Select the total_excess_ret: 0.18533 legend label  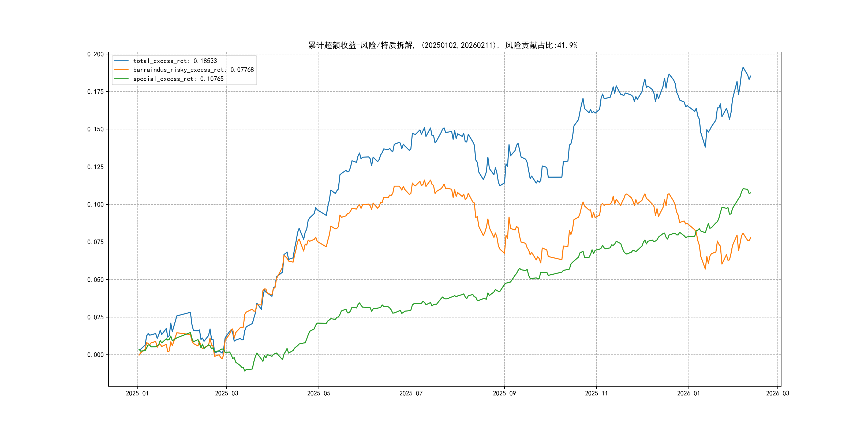pos(175,61)
